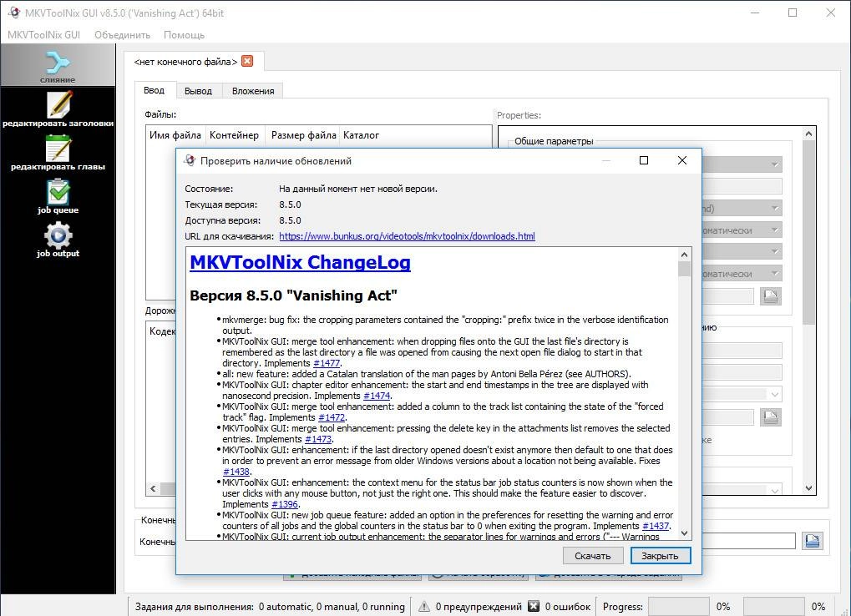851x616 pixels.
Task: Click the Закрыть button
Action: 660,556
